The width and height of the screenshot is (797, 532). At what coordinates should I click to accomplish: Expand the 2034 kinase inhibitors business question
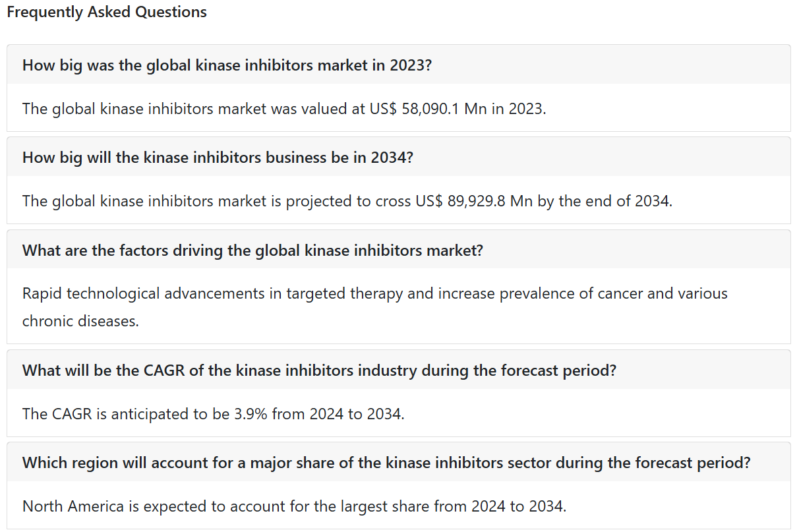pyautogui.click(x=398, y=157)
